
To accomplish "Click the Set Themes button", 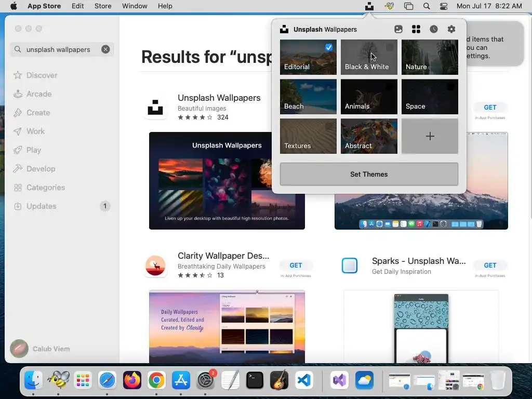I will click(x=369, y=174).
